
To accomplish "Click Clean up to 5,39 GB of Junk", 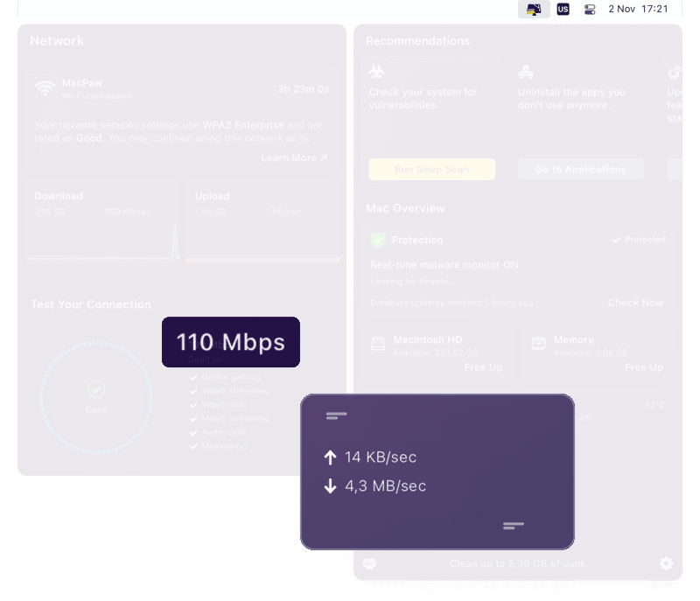I will pos(517,564).
